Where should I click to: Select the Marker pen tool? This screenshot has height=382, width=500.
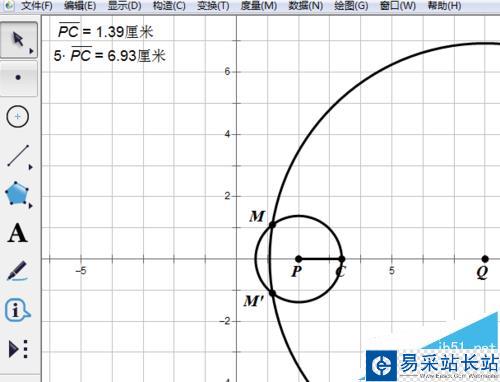click(17, 271)
